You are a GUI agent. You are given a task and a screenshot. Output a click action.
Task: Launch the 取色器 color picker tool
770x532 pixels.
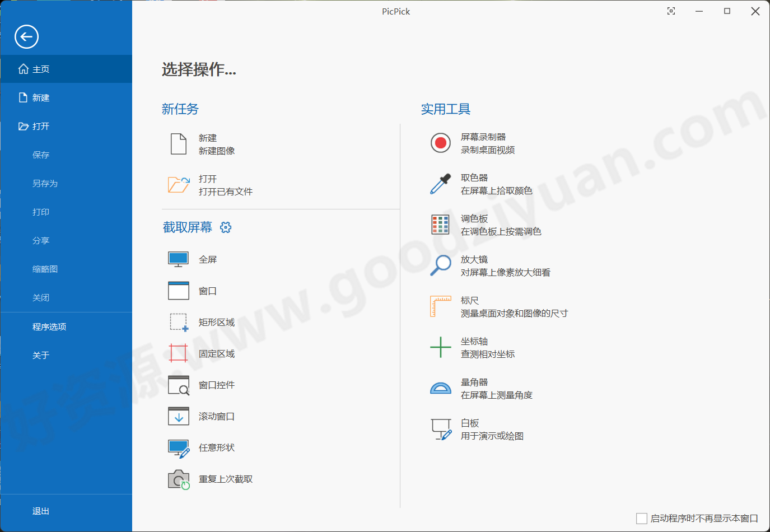point(441,183)
